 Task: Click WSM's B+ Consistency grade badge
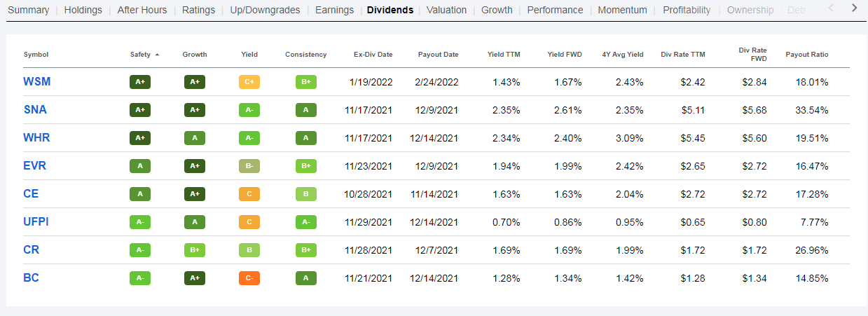(306, 82)
